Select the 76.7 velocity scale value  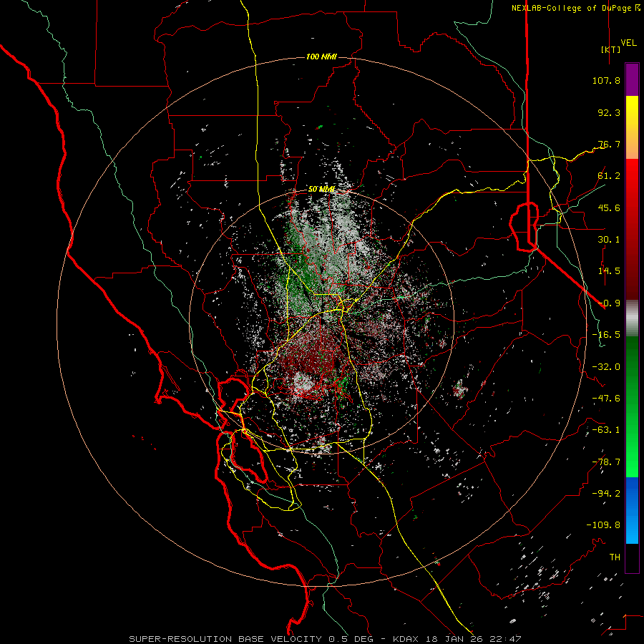coord(609,144)
